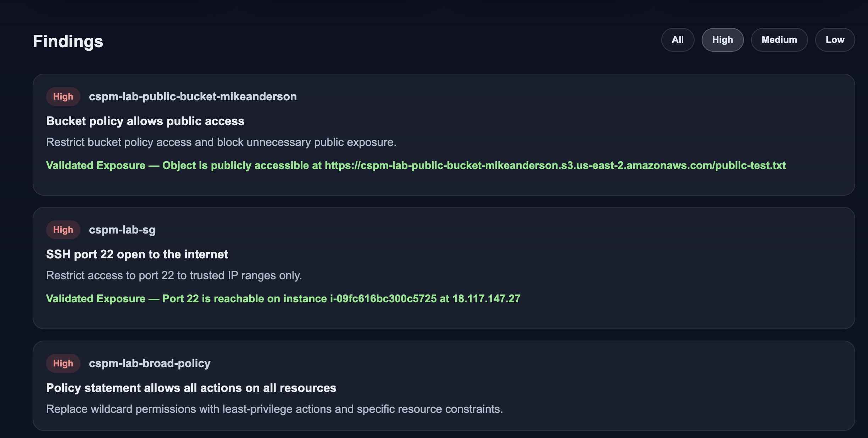Click the cspm-lab-public-bucket-mikeanderson resource name
The image size is (868, 438).
[193, 96]
